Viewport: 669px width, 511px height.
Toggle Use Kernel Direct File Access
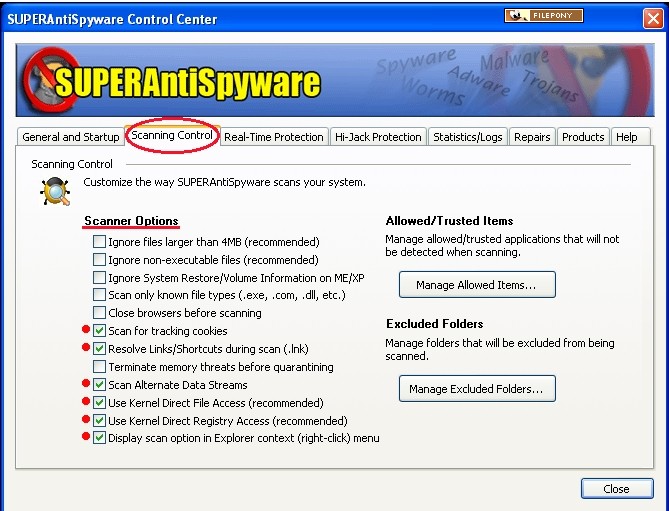99,402
